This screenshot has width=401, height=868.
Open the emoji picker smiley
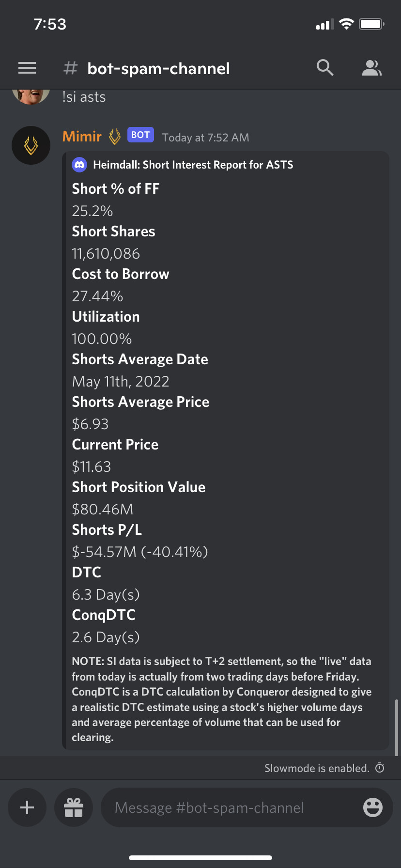click(x=373, y=807)
